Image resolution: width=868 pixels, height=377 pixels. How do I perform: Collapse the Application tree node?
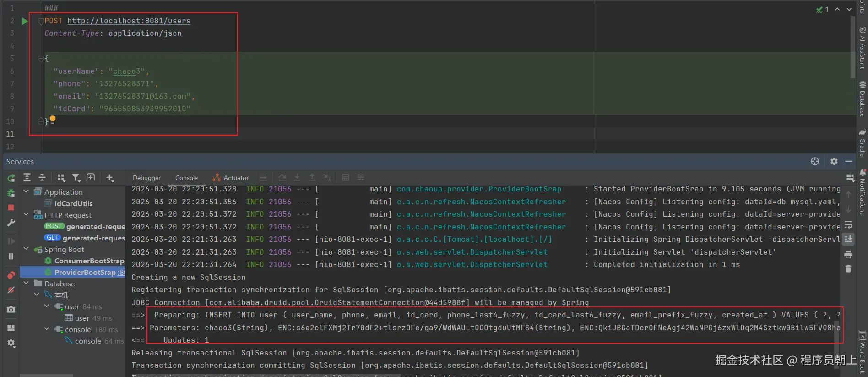(26, 191)
